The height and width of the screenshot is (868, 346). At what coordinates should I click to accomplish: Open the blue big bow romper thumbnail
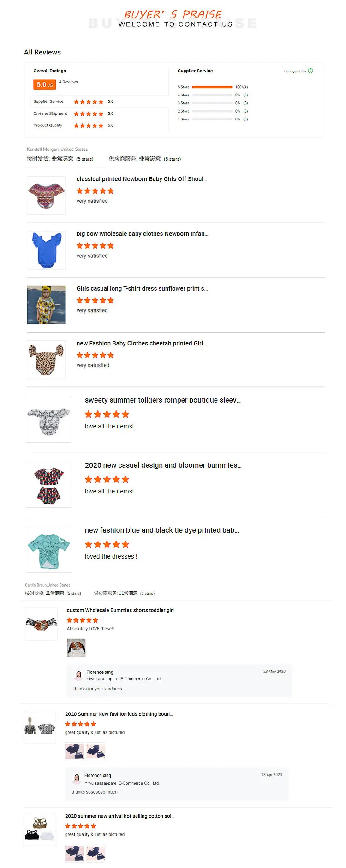tap(46, 250)
